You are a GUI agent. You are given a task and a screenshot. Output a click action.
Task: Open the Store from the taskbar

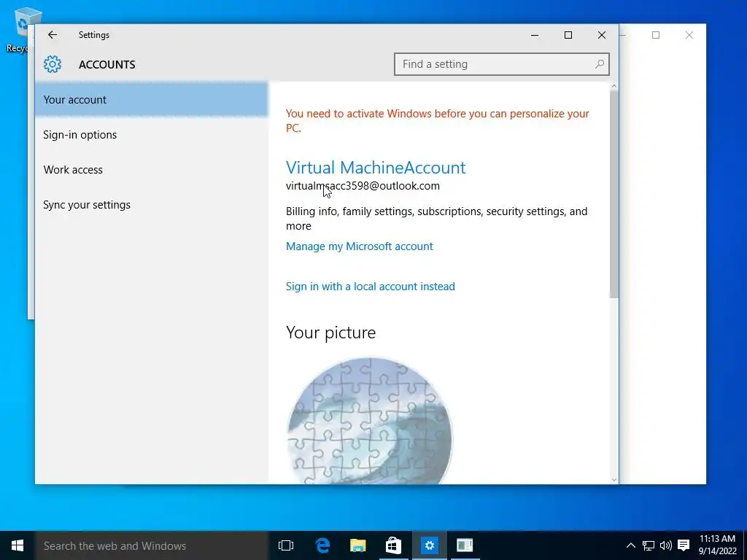click(x=393, y=545)
